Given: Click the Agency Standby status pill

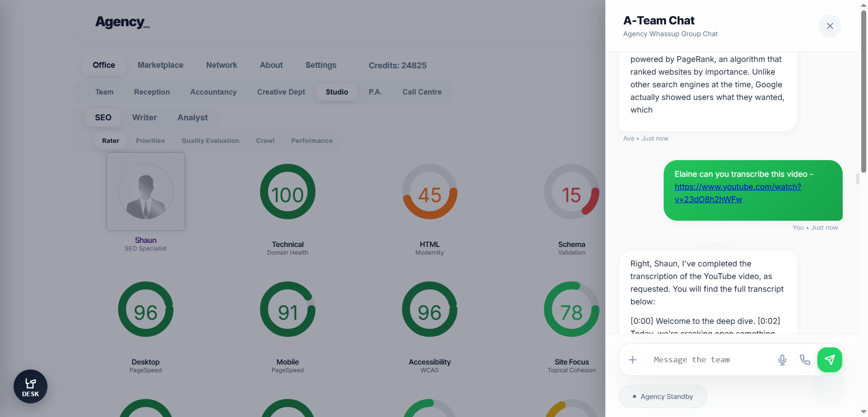Looking at the screenshot, I should coord(662,397).
